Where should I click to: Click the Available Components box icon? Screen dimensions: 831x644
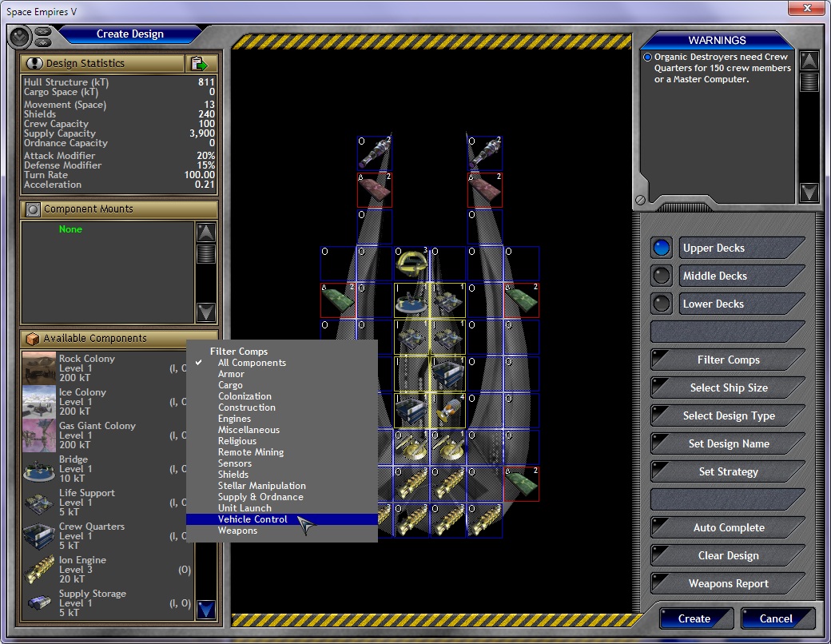(x=32, y=338)
